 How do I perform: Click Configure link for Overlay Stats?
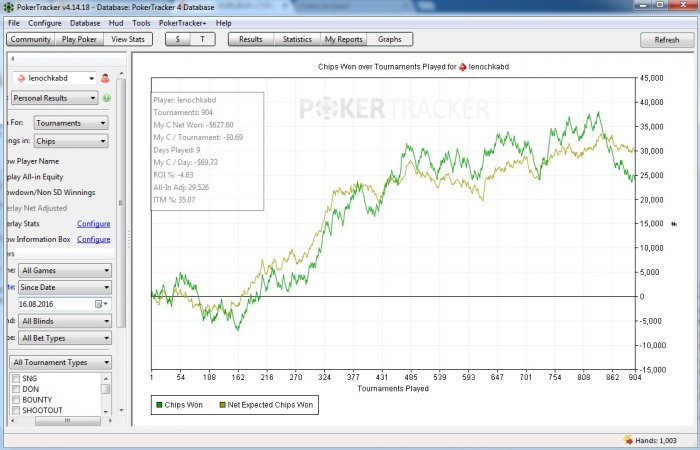(x=93, y=224)
